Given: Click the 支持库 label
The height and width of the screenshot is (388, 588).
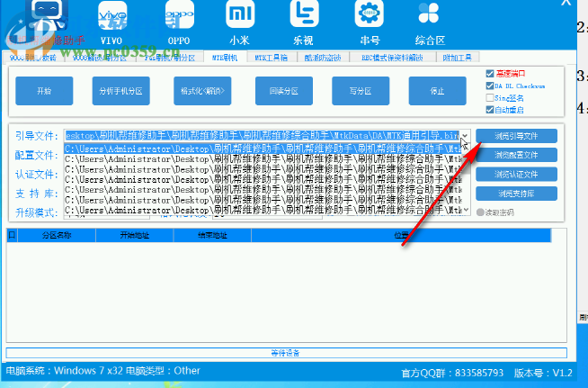Looking at the screenshot, I should coord(36,194).
